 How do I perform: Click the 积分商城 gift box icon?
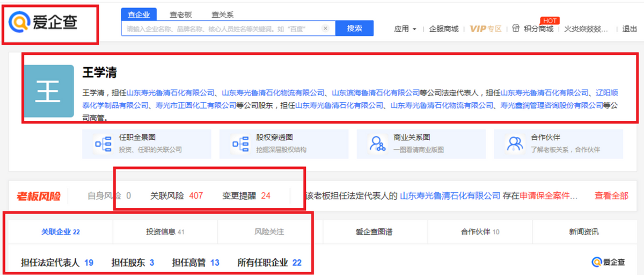pos(516,28)
